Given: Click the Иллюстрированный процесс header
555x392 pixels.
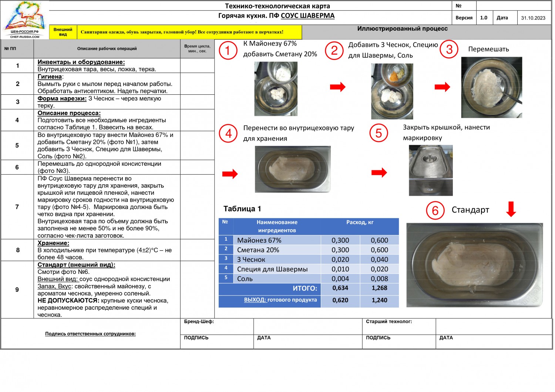Looking at the screenshot, I should pos(403,29).
